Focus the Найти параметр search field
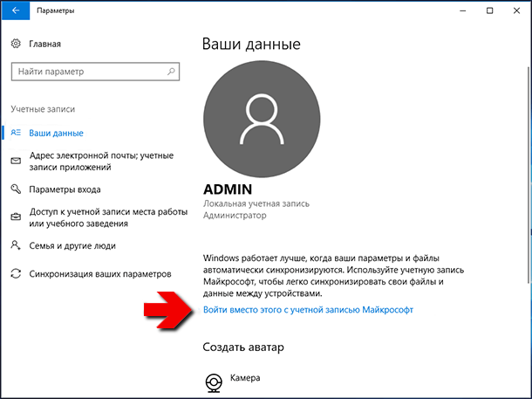Viewport: 532px width, 399px height. (95, 72)
